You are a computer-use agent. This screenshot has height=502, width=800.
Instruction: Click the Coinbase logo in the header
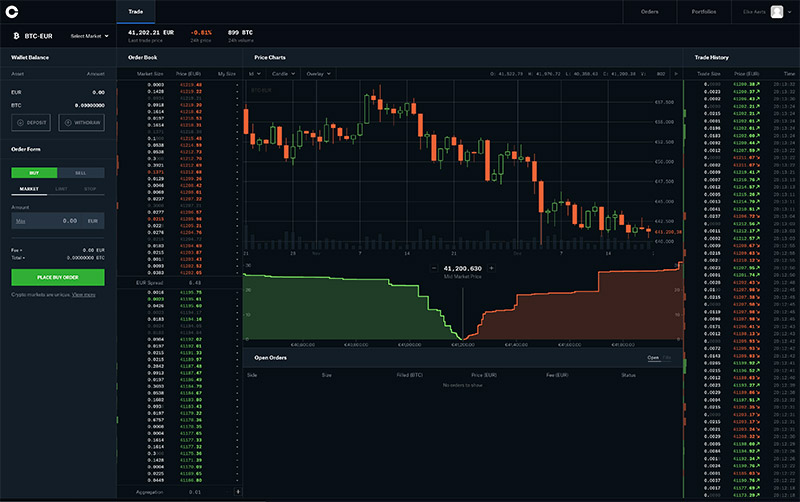12,11
